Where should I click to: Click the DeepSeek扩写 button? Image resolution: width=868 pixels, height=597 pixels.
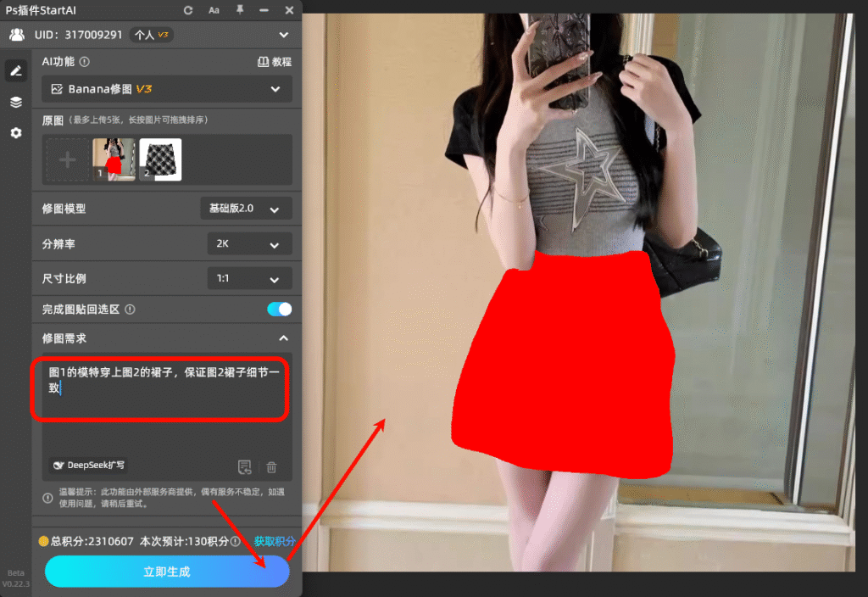click(90, 466)
